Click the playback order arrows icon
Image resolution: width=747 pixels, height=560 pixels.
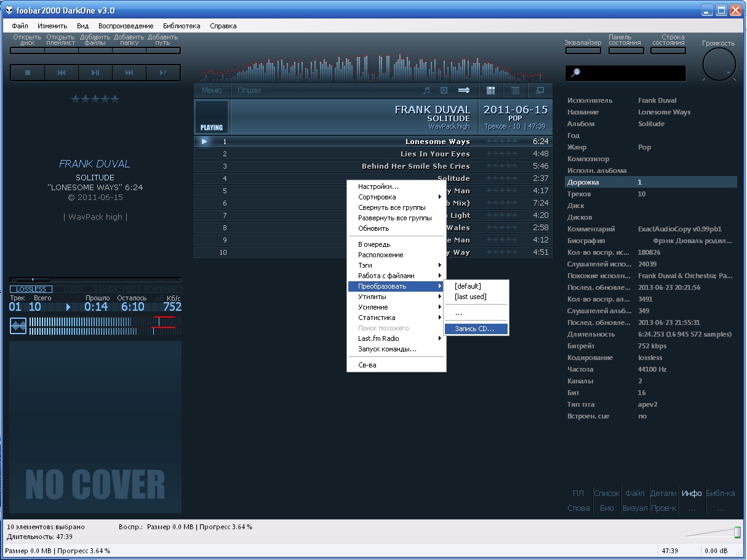[464, 90]
